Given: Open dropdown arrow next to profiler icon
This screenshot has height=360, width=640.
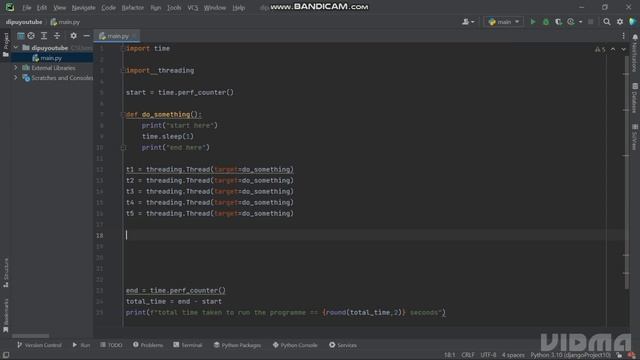Looking at the screenshot, I should coord(580,22).
